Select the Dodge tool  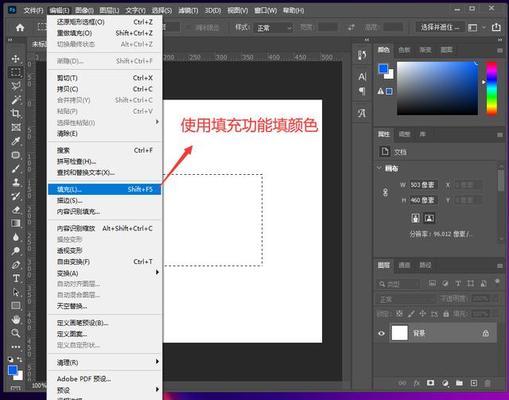click(x=16, y=251)
